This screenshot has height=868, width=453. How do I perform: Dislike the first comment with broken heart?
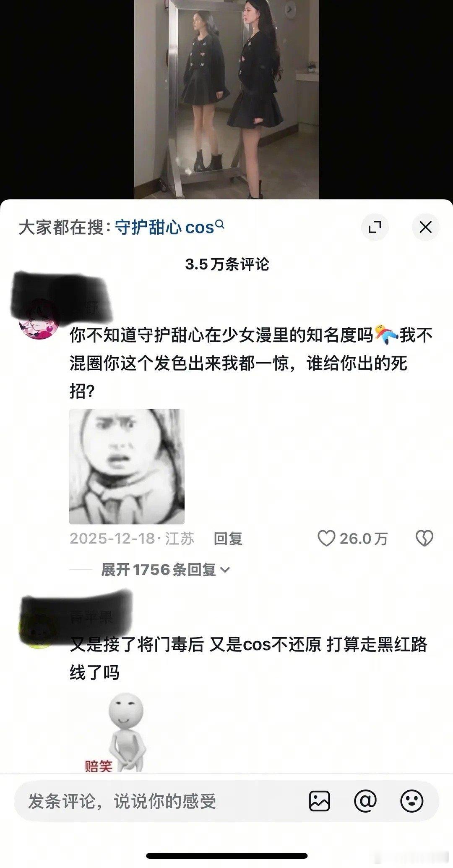[424, 538]
